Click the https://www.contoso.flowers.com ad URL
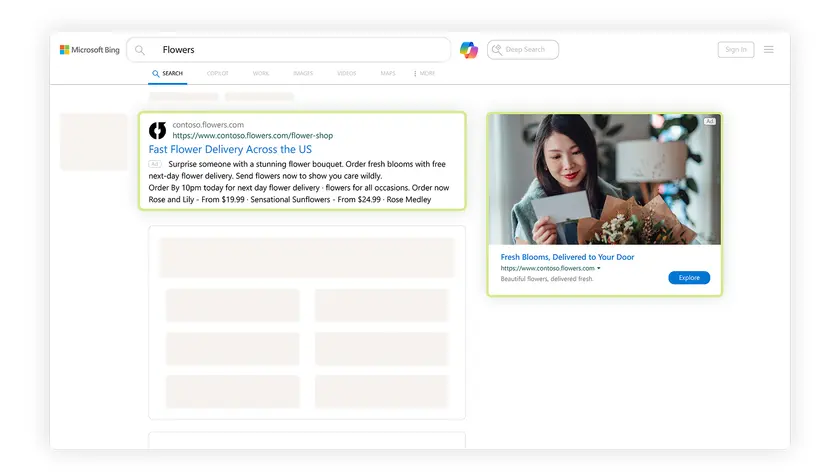Viewport: 840px width, 472px height. click(x=548, y=268)
